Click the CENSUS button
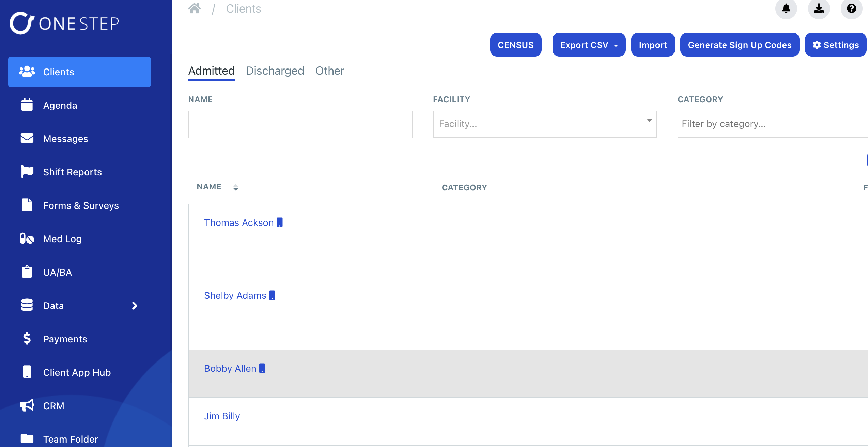This screenshot has height=447, width=868. coord(515,45)
